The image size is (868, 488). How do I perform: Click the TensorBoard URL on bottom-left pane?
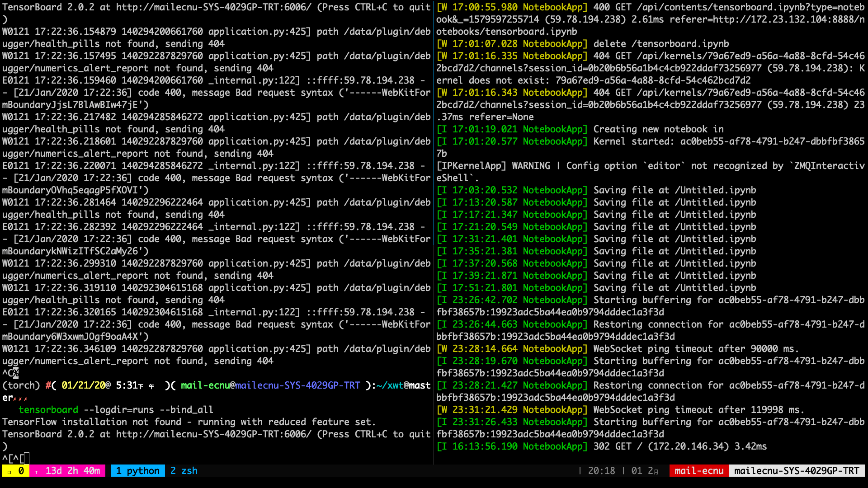(x=213, y=434)
